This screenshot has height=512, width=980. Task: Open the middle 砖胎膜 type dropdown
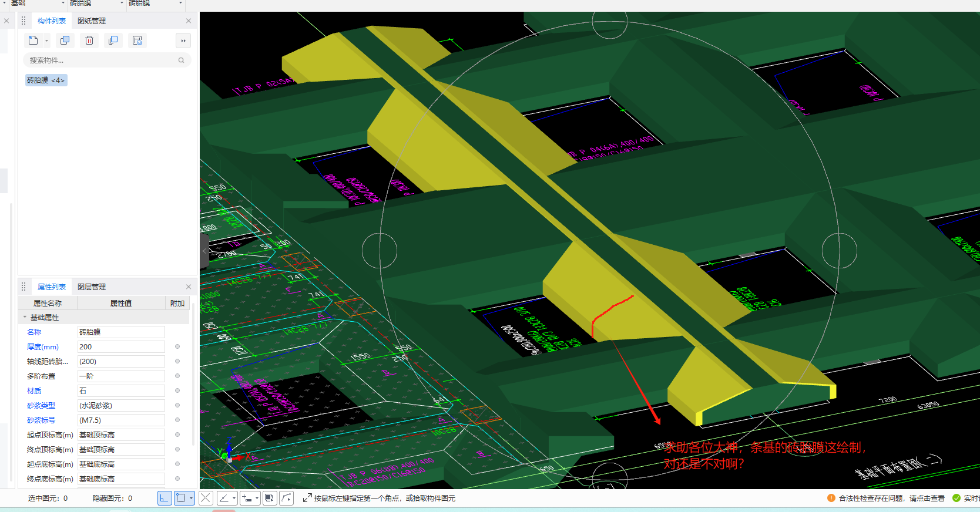point(122,3)
